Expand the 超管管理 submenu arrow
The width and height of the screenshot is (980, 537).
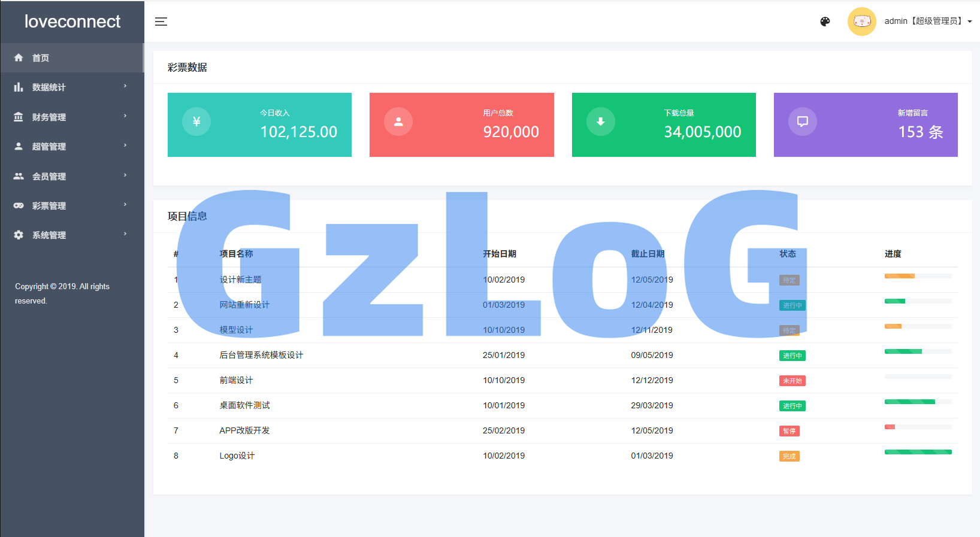pyautogui.click(x=125, y=145)
